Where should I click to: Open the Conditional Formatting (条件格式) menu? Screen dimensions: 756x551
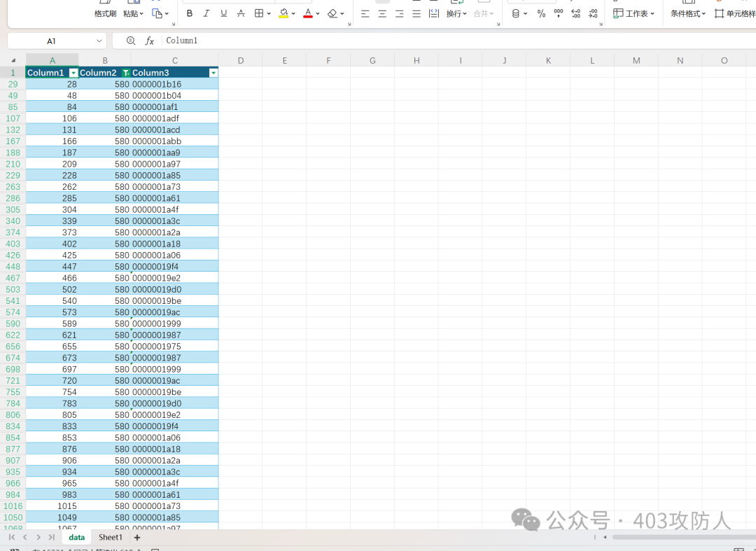coord(689,13)
